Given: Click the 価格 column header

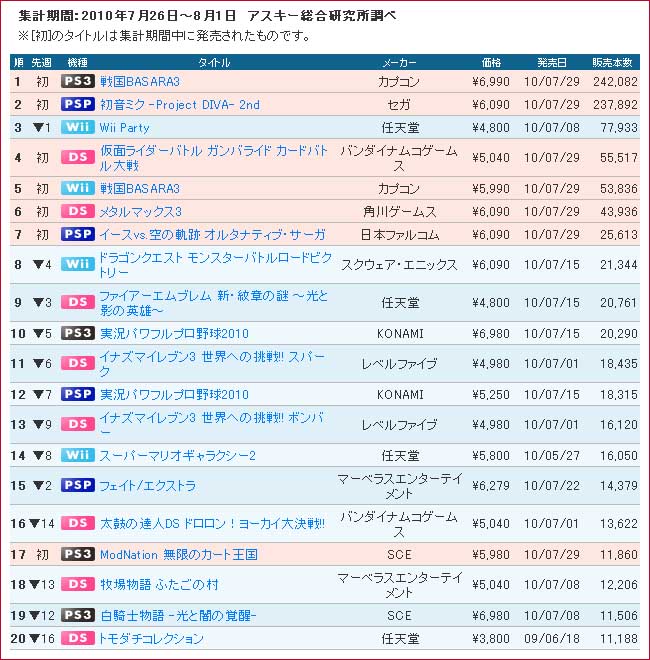Looking at the screenshot, I should (491, 63).
